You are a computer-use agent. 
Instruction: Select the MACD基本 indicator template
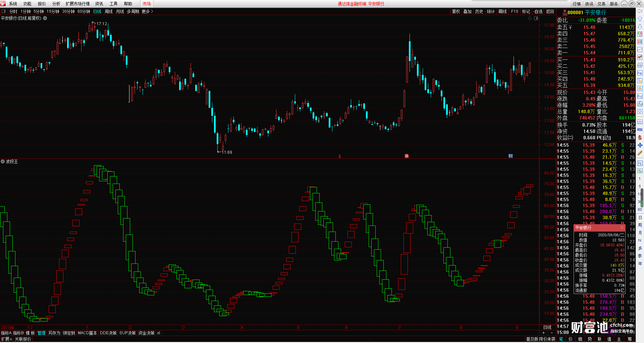87,333
